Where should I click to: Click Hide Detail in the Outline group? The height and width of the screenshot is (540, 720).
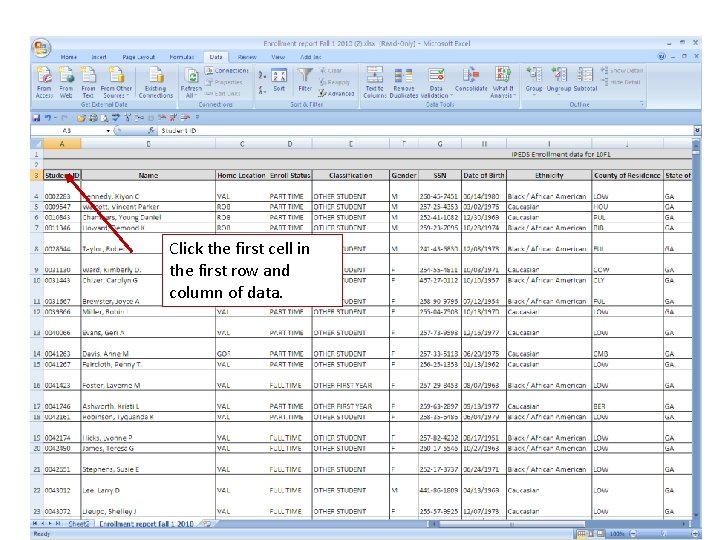620,82
